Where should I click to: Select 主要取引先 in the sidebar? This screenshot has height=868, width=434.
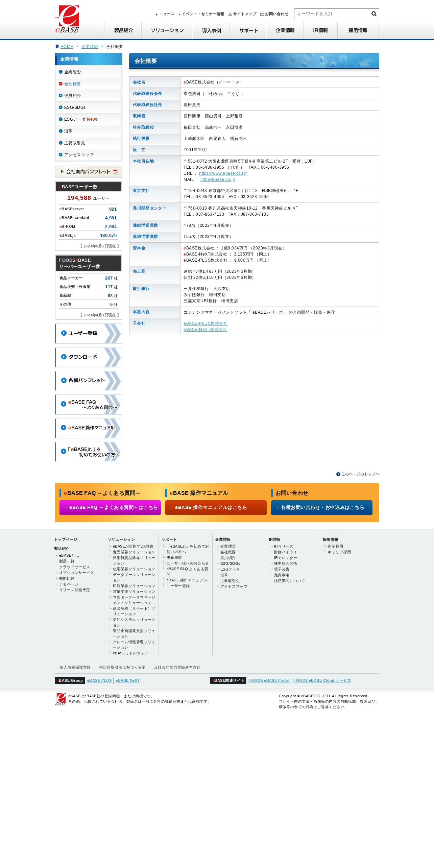pos(89,143)
